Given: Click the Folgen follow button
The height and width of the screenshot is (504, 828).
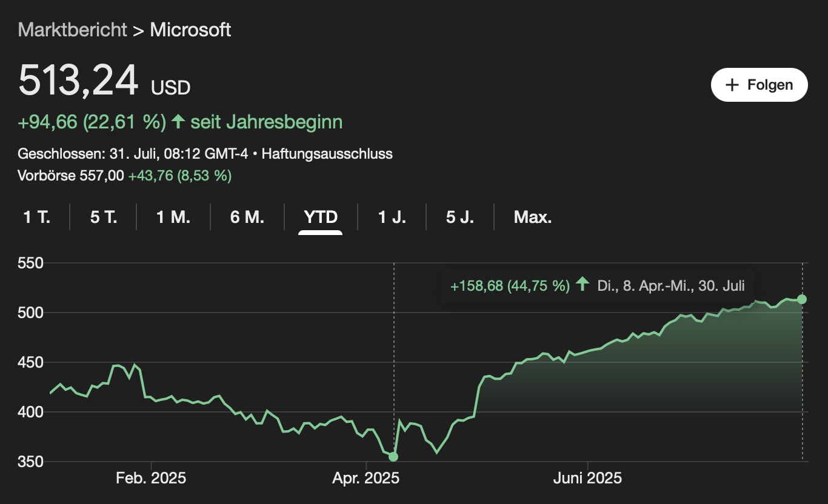Looking at the screenshot, I should [759, 85].
